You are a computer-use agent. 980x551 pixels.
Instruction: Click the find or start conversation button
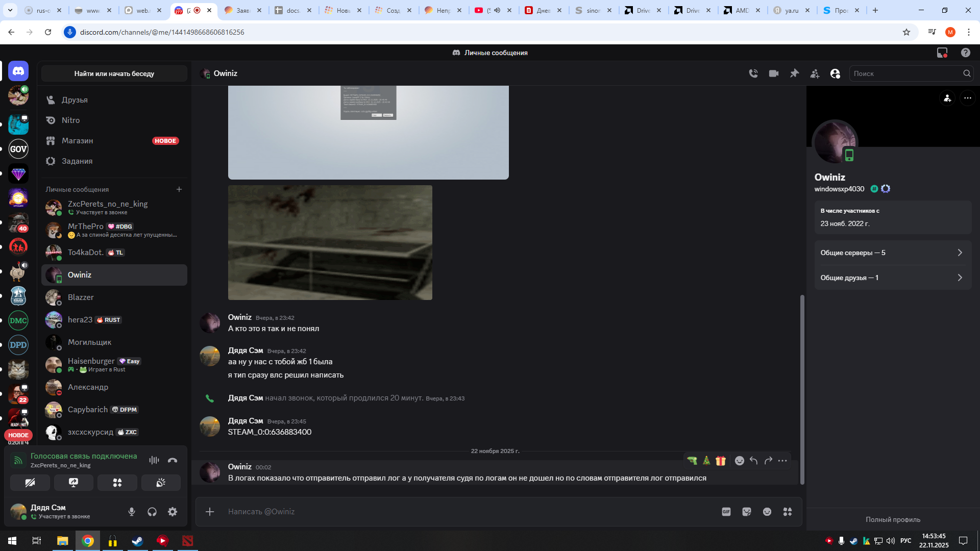114,73
